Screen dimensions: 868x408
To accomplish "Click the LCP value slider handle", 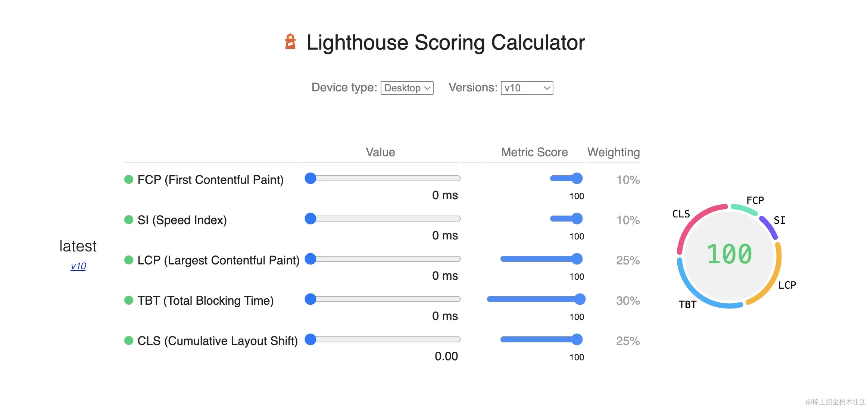I will (310, 259).
